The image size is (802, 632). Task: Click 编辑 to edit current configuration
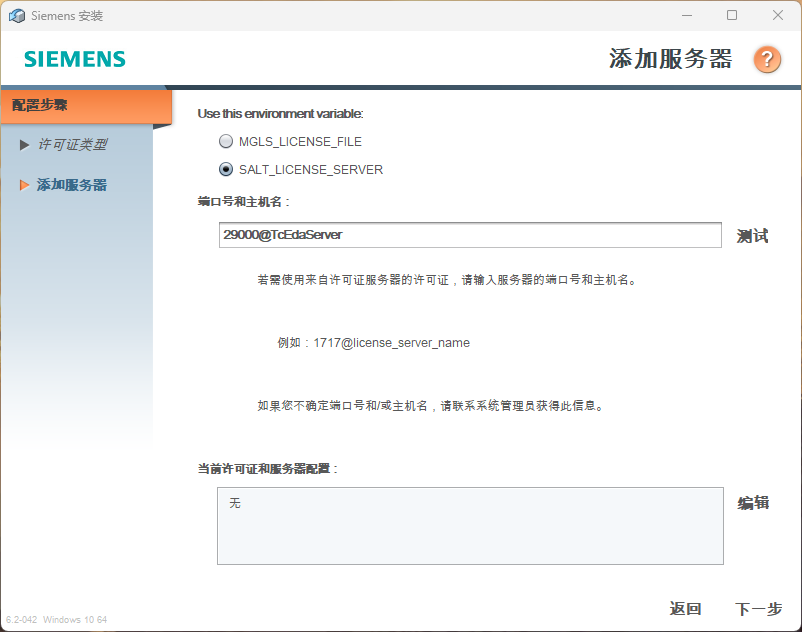pos(753,503)
